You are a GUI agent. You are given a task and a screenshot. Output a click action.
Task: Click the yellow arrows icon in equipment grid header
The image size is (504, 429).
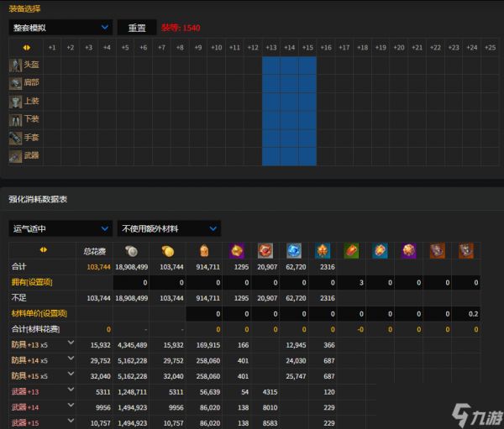tap(25, 47)
